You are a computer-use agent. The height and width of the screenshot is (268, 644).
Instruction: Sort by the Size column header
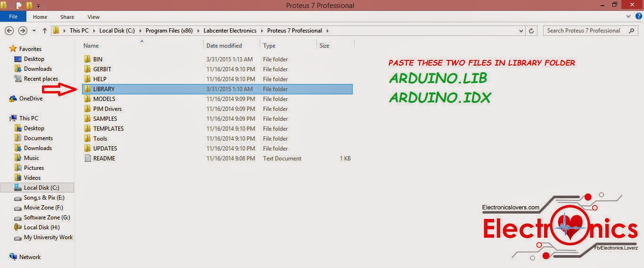[324, 46]
